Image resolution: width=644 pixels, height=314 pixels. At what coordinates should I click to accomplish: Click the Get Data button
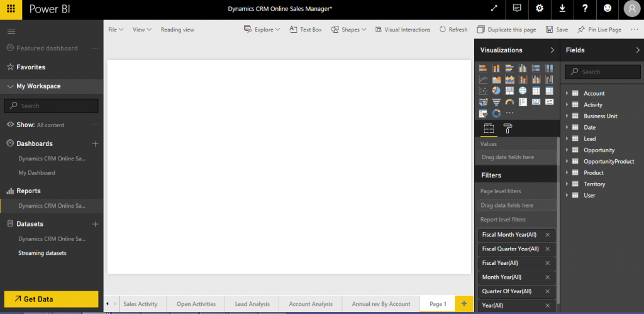[52, 299]
